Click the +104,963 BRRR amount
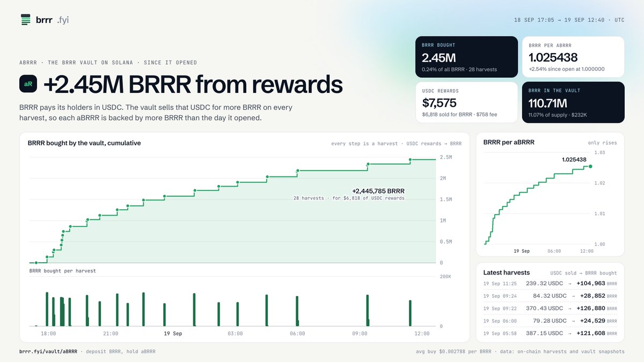The image size is (644, 362). pos(597,283)
